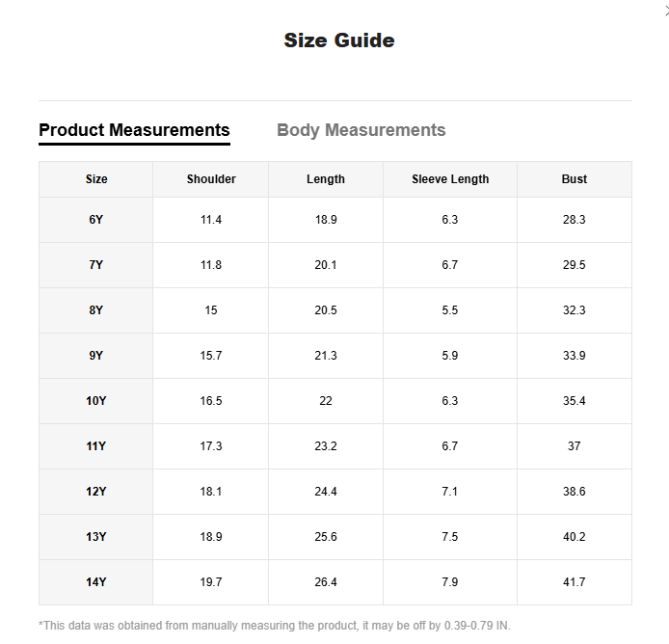Click the measurement disclaimer footnote text
The height and width of the screenshot is (644, 669).
275,626
